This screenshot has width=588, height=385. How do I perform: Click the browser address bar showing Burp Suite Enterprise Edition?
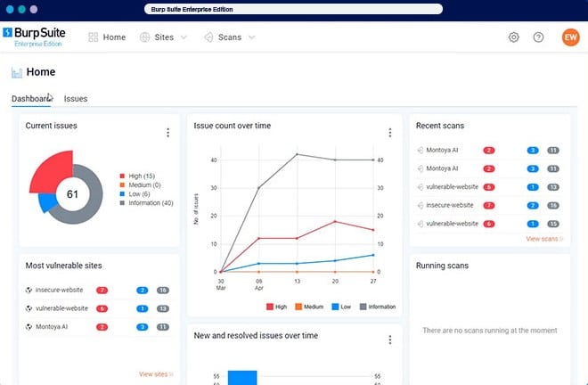293,10
